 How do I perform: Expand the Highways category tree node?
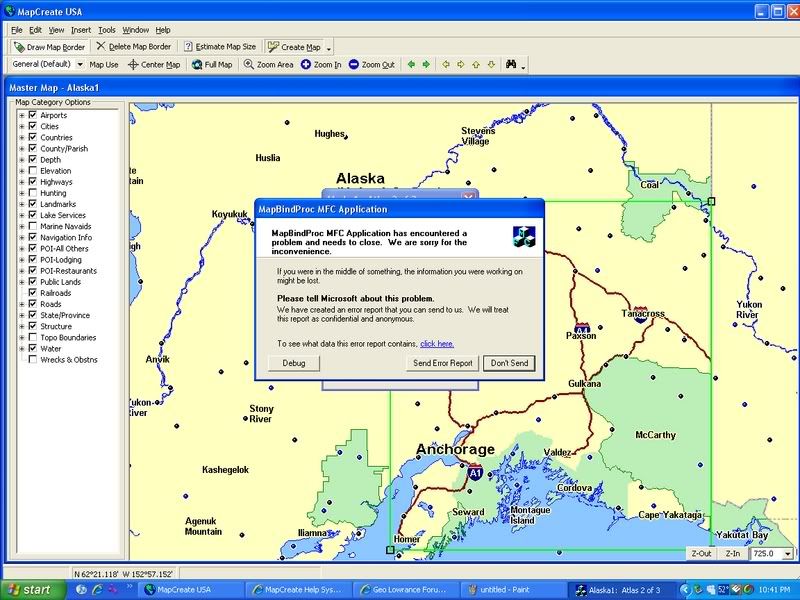(x=22, y=182)
